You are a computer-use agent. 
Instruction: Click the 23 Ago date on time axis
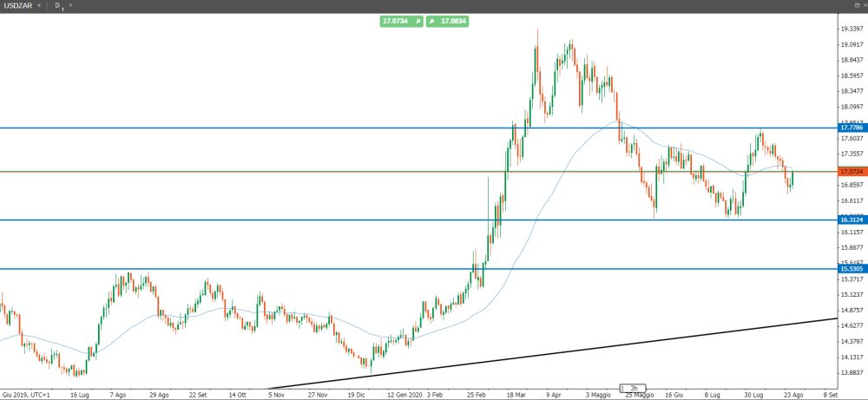click(792, 393)
